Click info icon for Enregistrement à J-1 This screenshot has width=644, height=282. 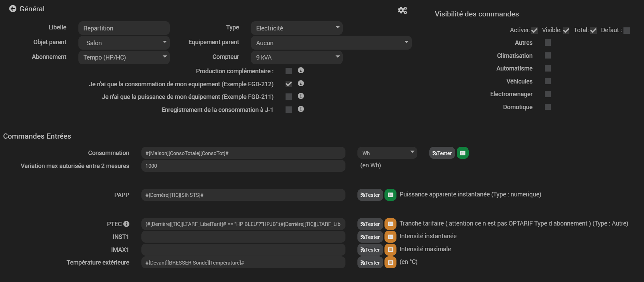pos(301,109)
